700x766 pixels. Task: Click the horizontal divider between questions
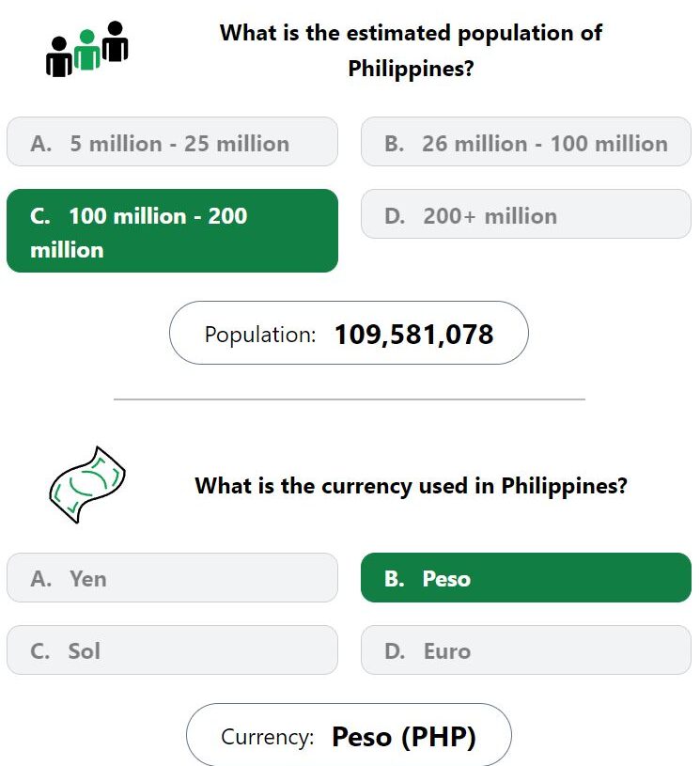pyautogui.click(x=350, y=399)
